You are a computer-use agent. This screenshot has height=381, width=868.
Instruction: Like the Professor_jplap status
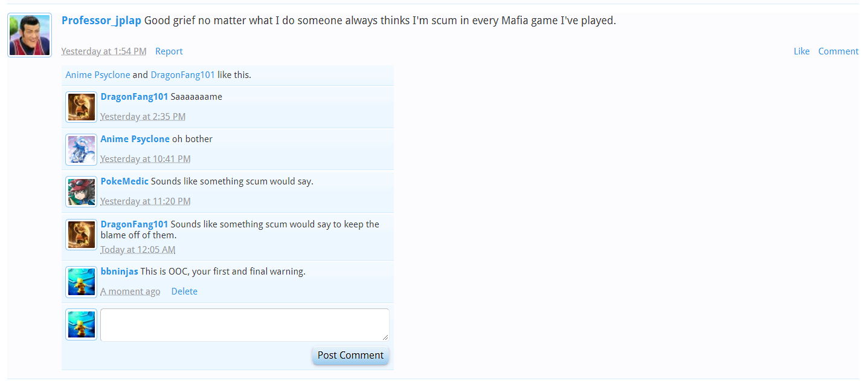(x=802, y=51)
